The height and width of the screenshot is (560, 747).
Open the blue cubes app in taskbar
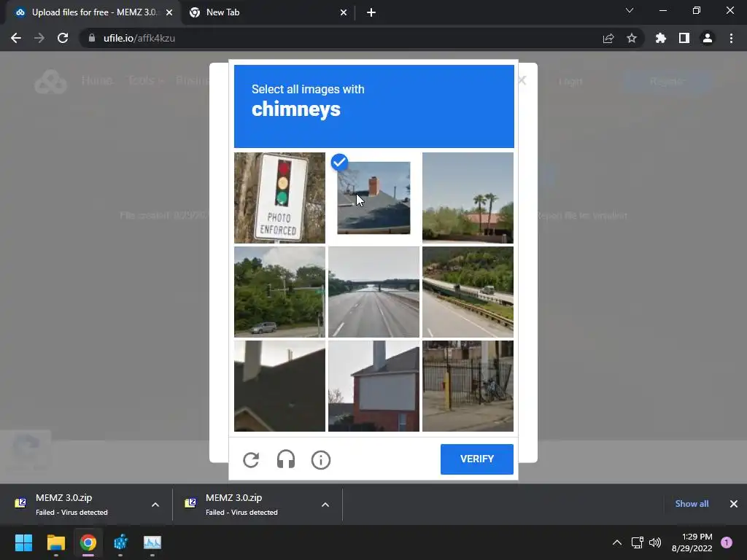tap(120, 542)
